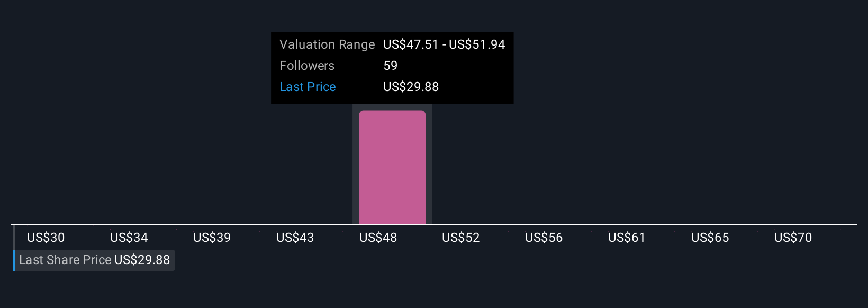Click the US$34 axis label
868x308 pixels.
coord(129,238)
